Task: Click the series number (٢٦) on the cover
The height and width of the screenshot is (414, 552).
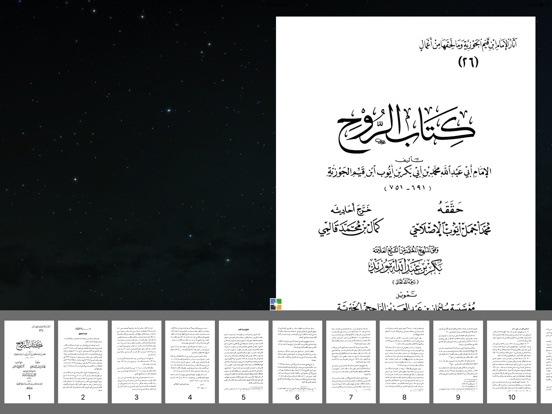Action: 468,62
